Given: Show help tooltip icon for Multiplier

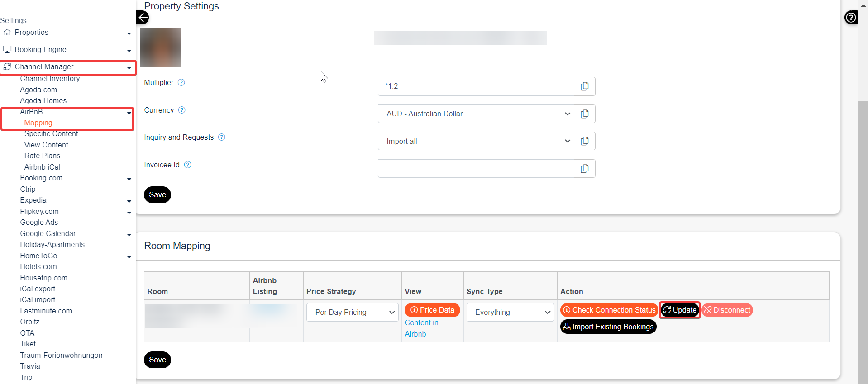Looking at the screenshot, I should point(181,82).
